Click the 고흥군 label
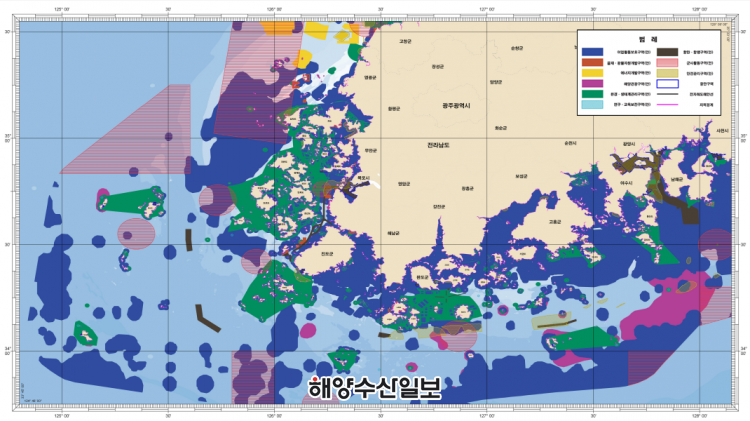Screen dimensions: 750x421 (555, 222)
